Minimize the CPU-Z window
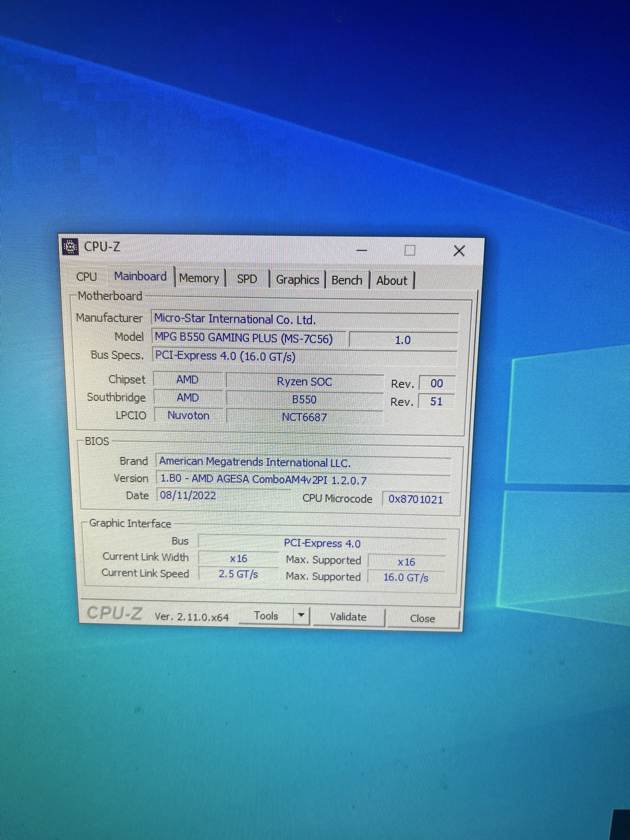The height and width of the screenshot is (840, 630). pos(361,251)
